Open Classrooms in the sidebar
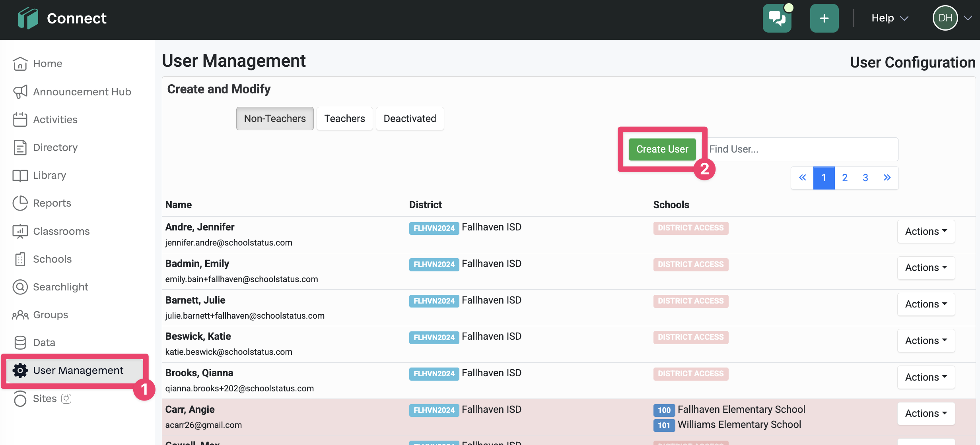 tap(61, 231)
